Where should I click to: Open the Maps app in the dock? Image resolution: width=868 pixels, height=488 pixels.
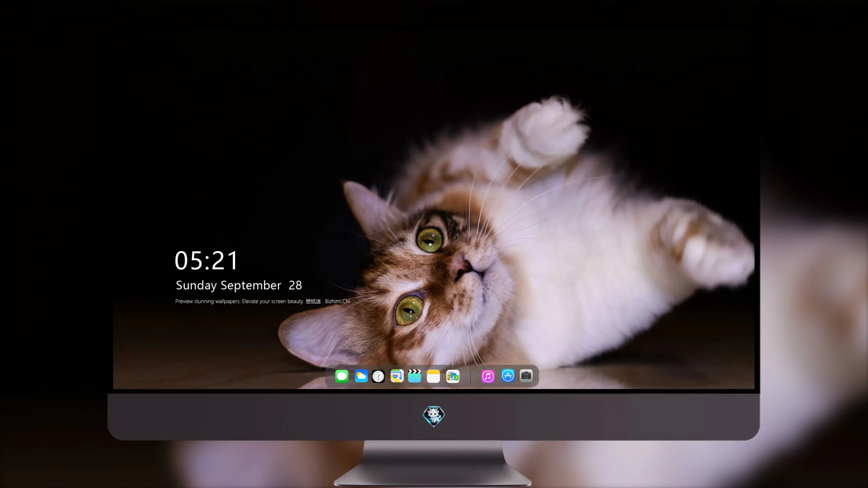click(397, 376)
